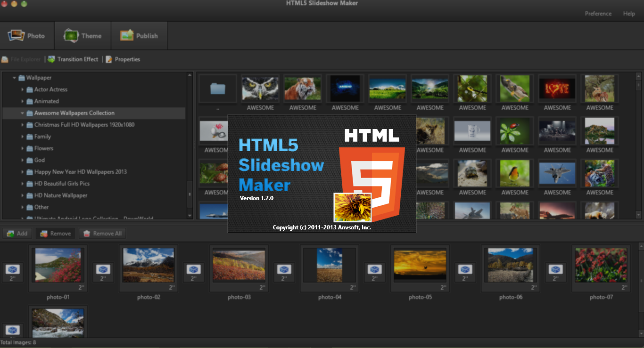The height and width of the screenshot is (348, 644).
Task: Select the photo-07 red flowers slide
Action: coord(601,268)
